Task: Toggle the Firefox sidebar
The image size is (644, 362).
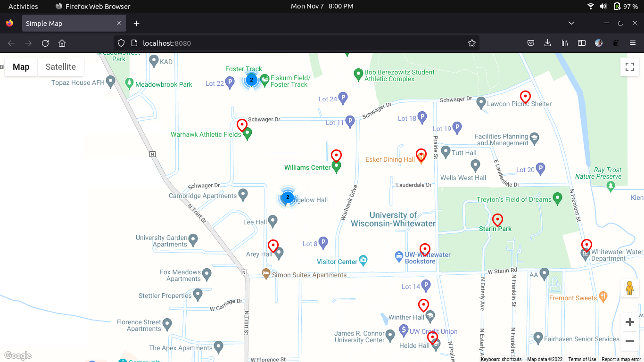Action: pos(582,43)
